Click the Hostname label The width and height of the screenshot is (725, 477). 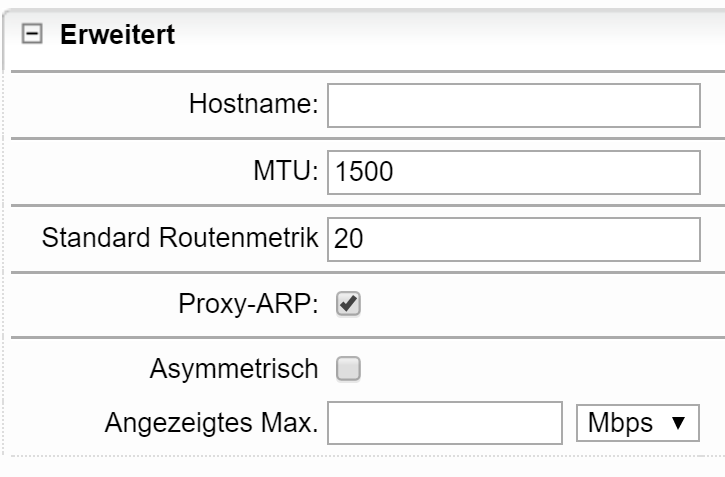click(x=253, y=106)
